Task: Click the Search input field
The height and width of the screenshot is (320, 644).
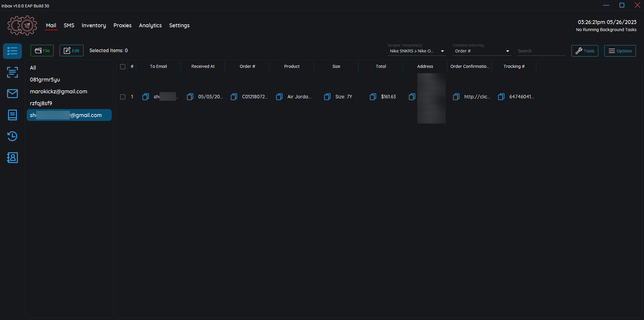Action: tap(541, 51)
